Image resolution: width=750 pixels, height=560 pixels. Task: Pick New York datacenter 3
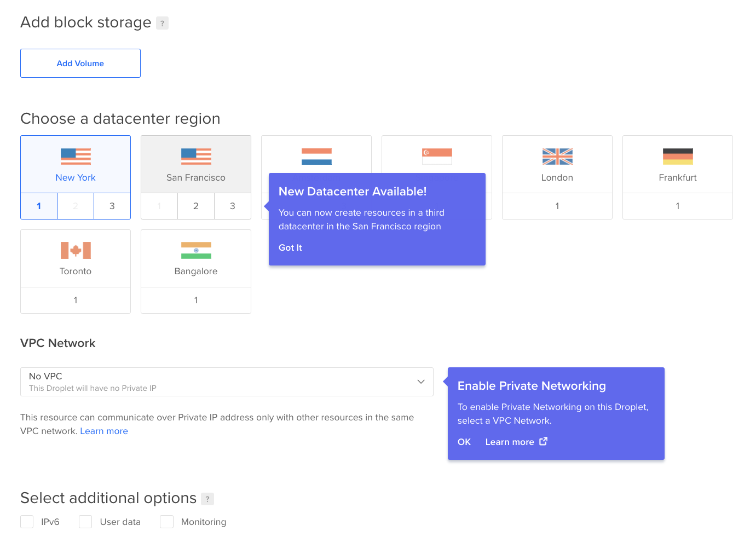pyautogui.click(x=112, y=206)
